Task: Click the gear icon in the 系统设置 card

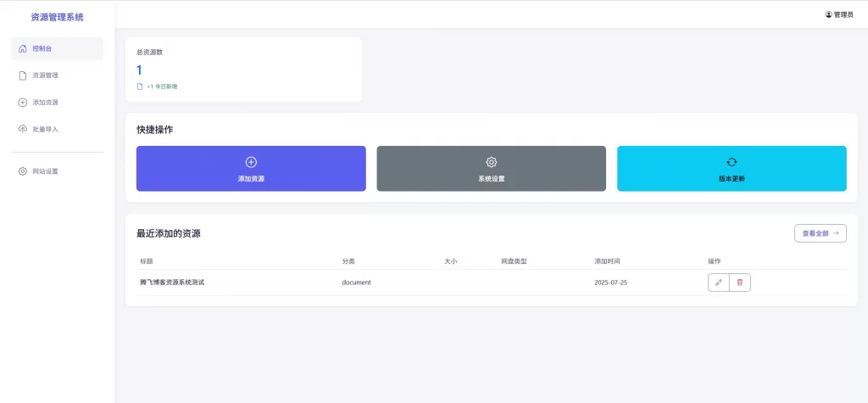Action: coord(491,162)
